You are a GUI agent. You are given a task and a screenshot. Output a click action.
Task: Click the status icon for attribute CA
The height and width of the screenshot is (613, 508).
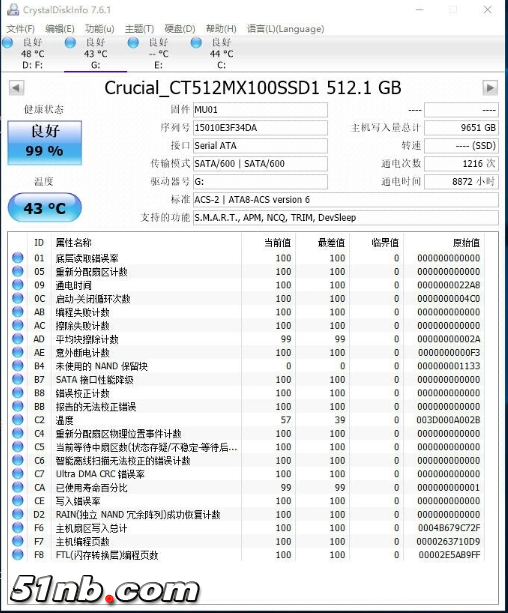18,487
